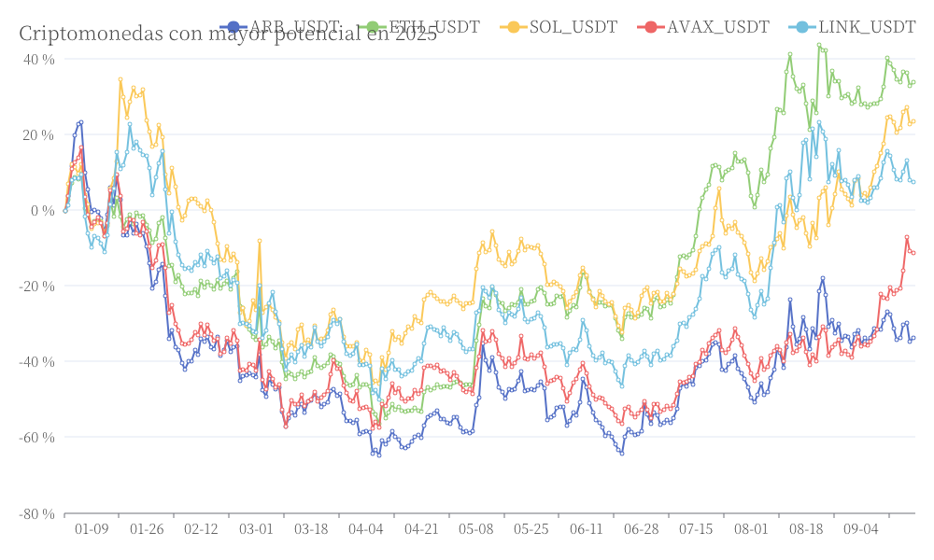Click the 04-04 x-axis date label

(366, 529)
